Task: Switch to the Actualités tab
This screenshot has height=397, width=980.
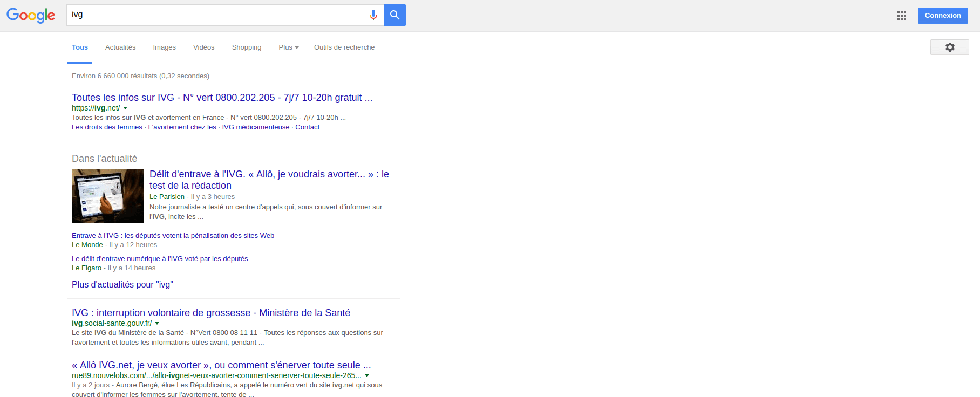Action: [120, 47]
